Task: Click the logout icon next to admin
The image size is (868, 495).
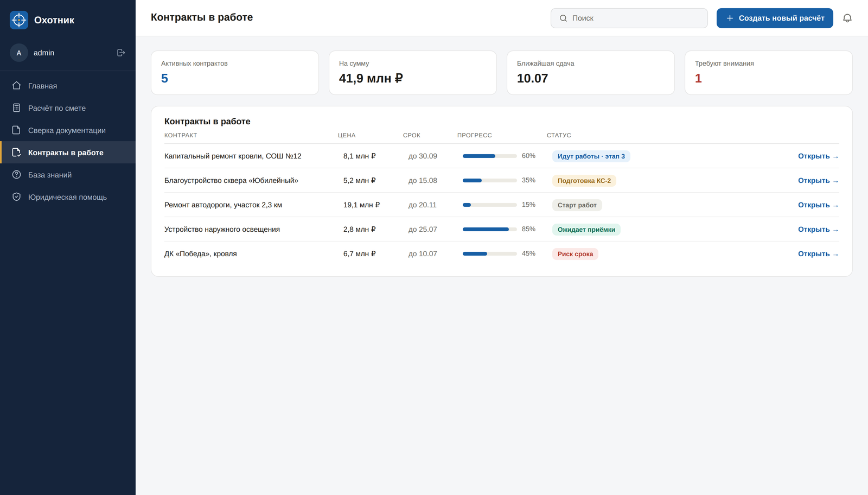Action: [121, 53]
